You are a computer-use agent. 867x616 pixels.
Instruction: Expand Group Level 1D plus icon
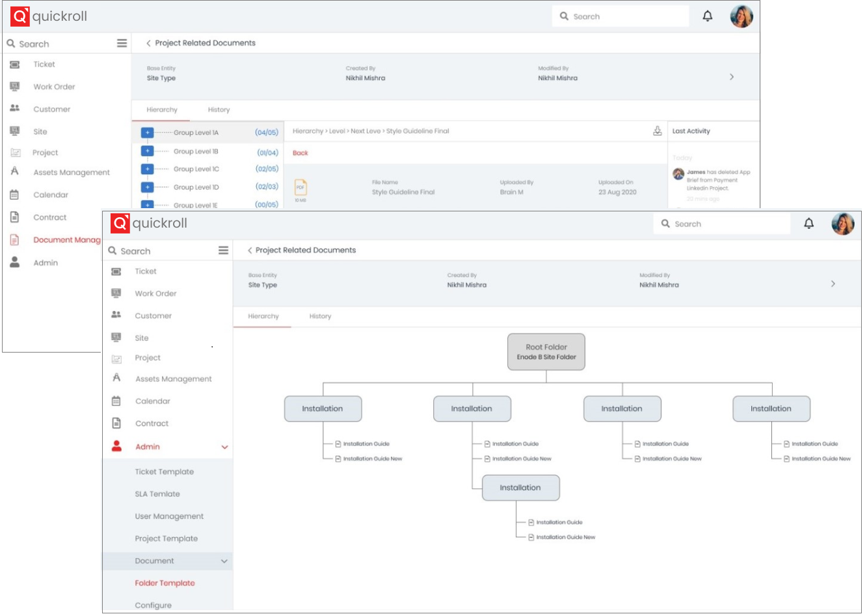[148, 187]
